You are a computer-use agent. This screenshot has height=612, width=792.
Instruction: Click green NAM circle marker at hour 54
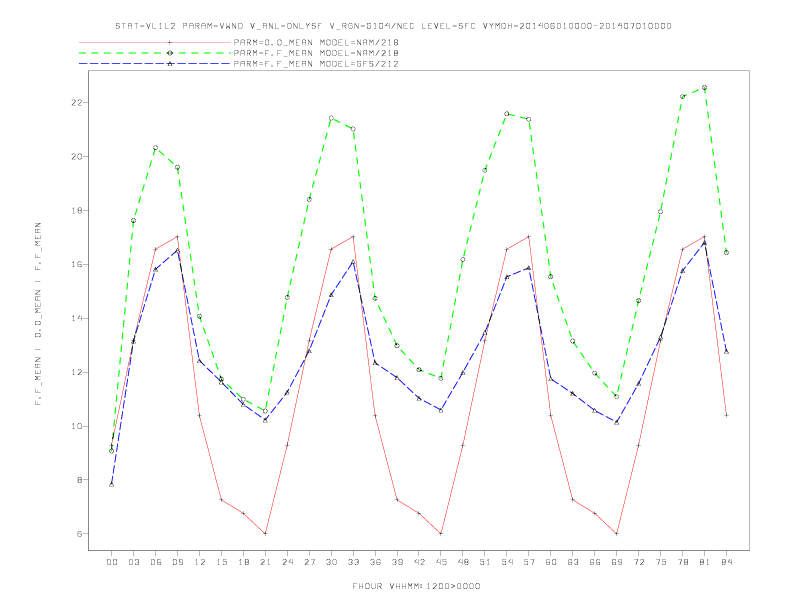tap(507, 114)
